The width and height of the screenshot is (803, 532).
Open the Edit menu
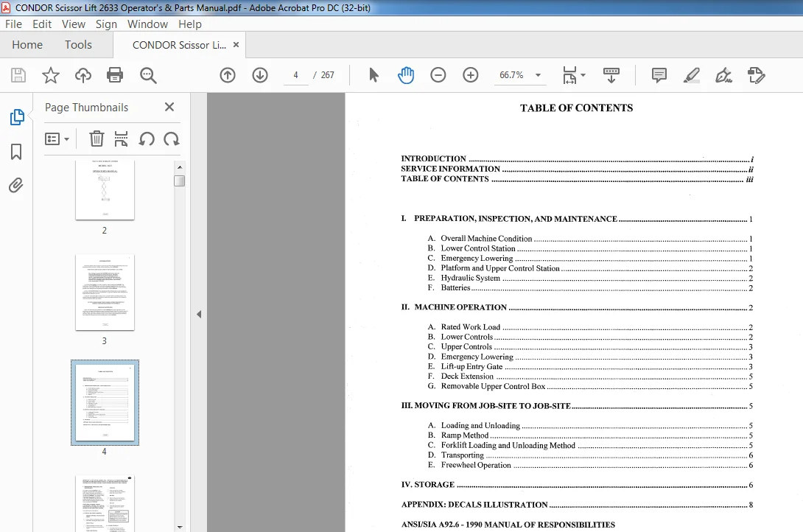click(x=42, y=24)
